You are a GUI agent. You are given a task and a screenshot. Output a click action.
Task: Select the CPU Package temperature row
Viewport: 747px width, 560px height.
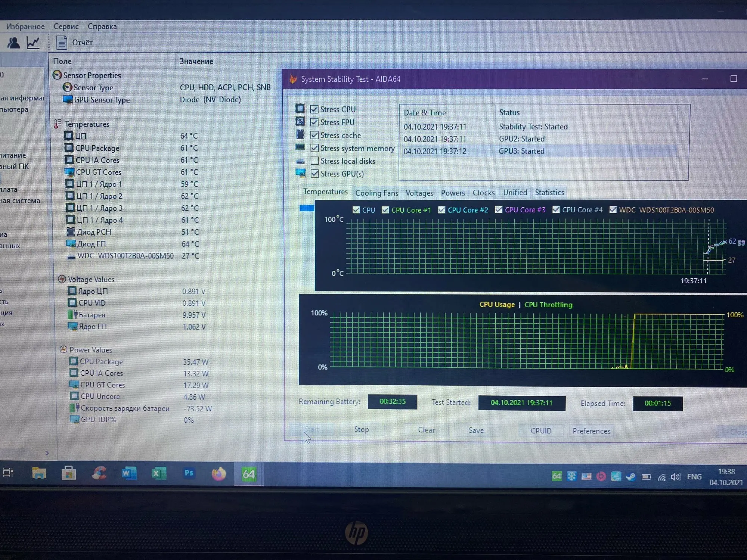coord(97,148)
